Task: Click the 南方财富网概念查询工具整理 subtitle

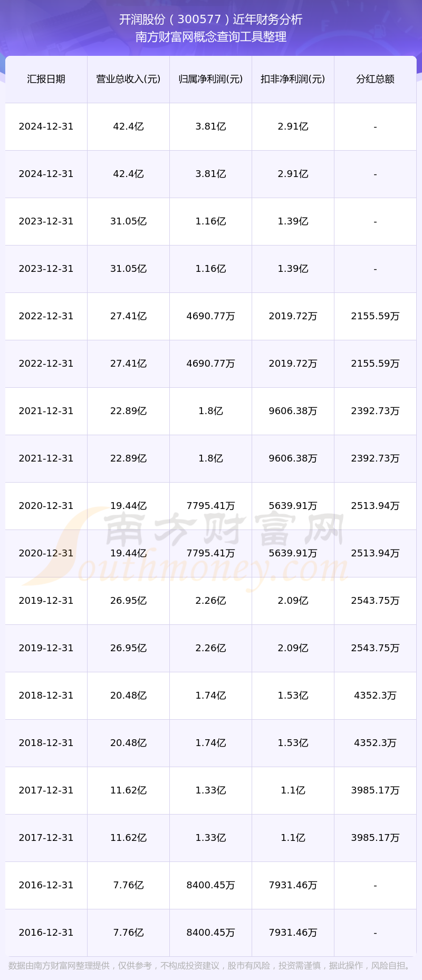Action: 211,37
